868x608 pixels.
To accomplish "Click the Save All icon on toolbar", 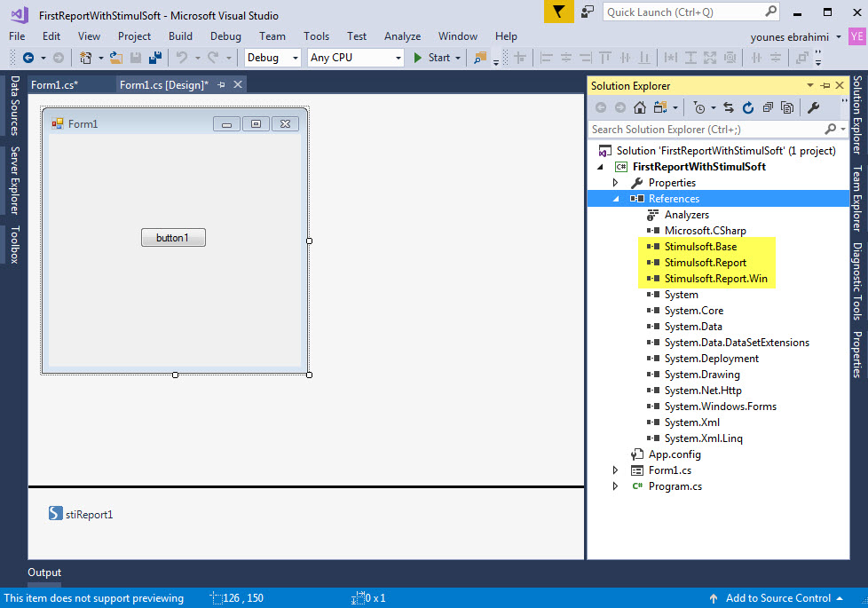I will (154, 56).
